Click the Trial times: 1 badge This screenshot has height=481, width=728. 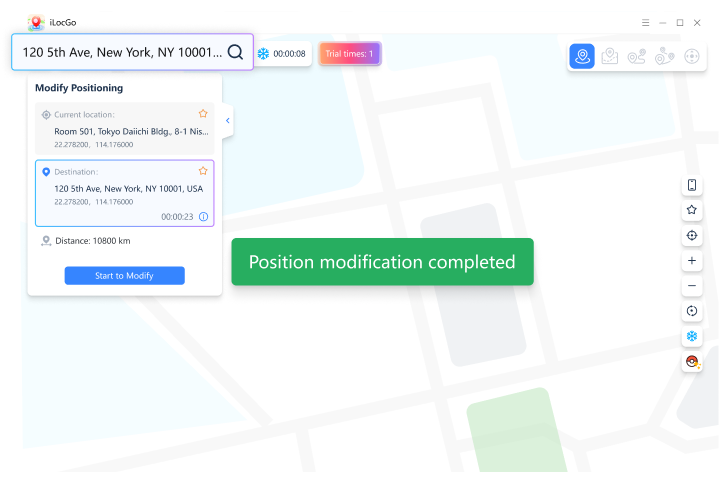pyautogui.click(x=350, y=54)
